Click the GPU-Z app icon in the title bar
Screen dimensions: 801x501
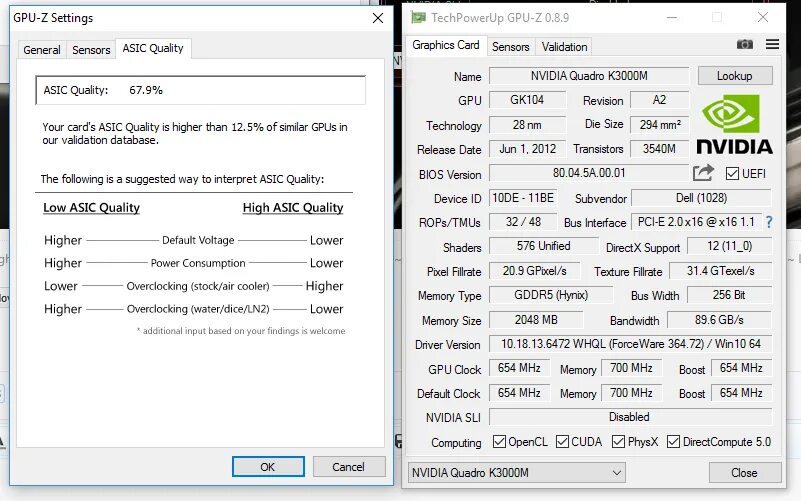(x=418, y=18)
